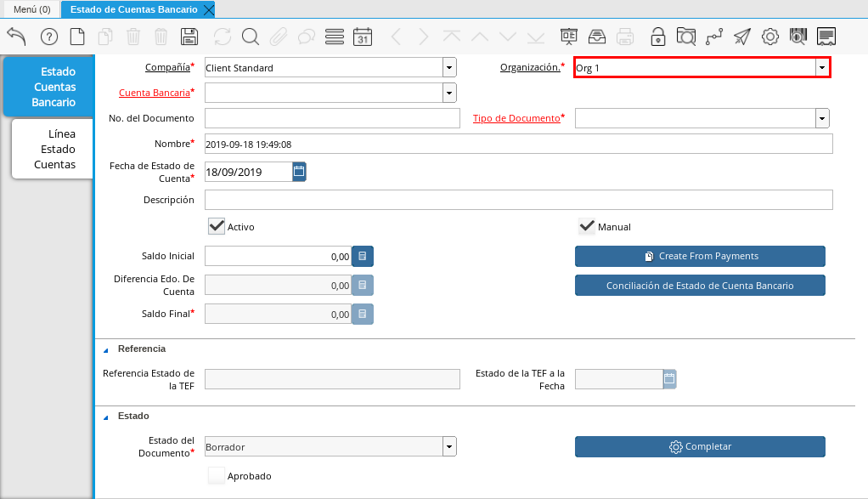The height and width of the screenshot is (499, 868).
Task: Click the Descripción input field
Action: 519,200
